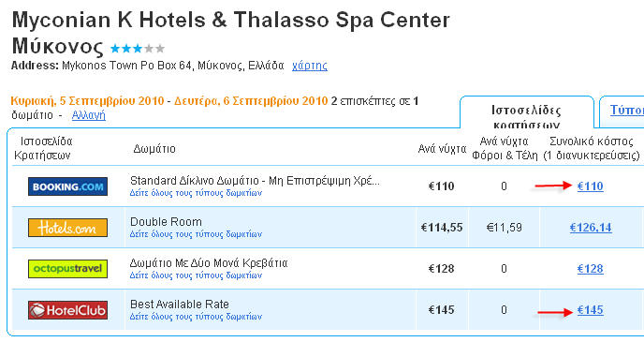Open the €110 Booking.com total price
This screenshot has width=644, height=342.
591,186
